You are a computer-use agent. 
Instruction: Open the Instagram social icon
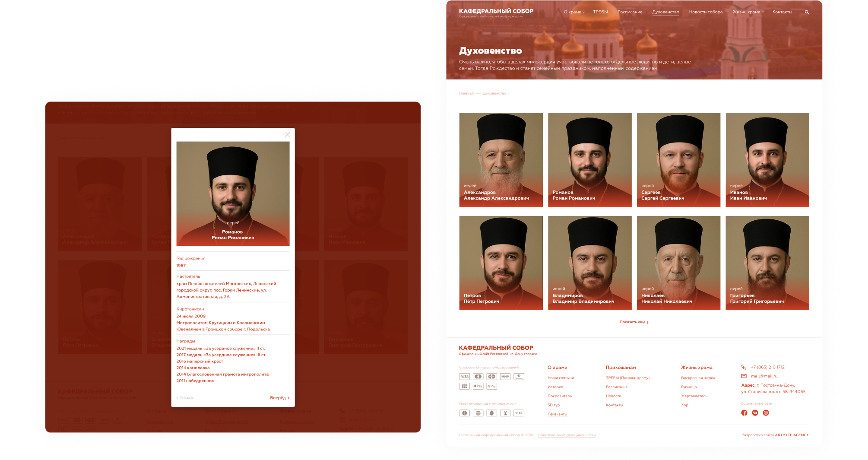coord(766,412)
